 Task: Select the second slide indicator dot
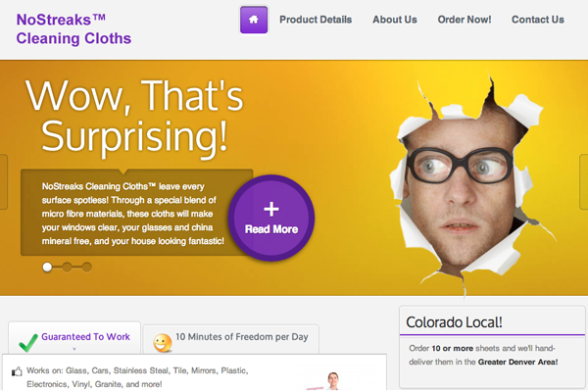pyautogui.click(x=67, y=267)
